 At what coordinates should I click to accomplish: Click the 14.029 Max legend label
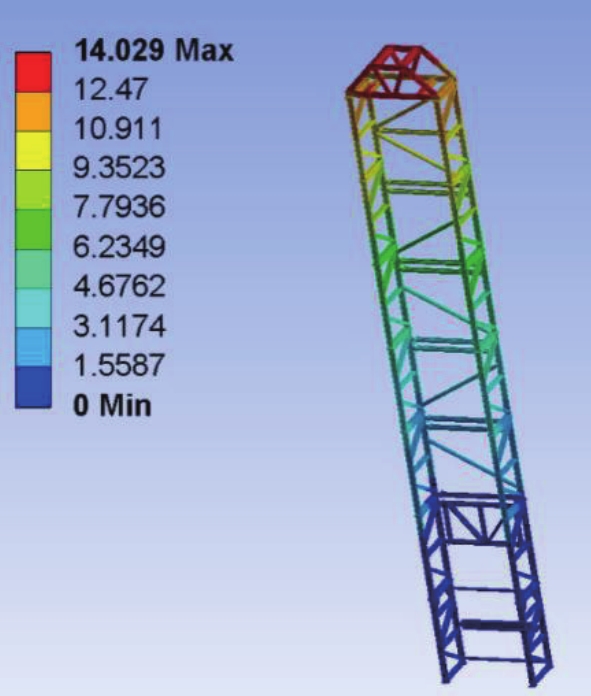point(154,50)
